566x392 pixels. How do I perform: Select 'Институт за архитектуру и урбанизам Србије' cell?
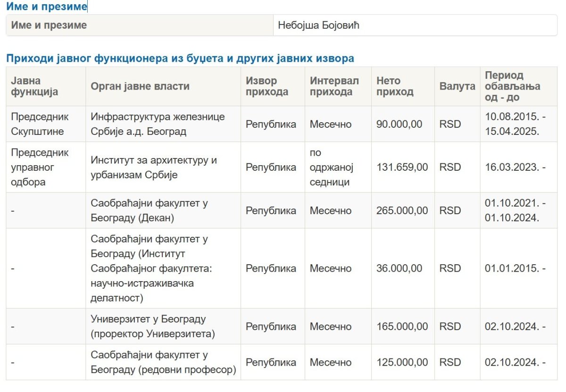point(154,167)
